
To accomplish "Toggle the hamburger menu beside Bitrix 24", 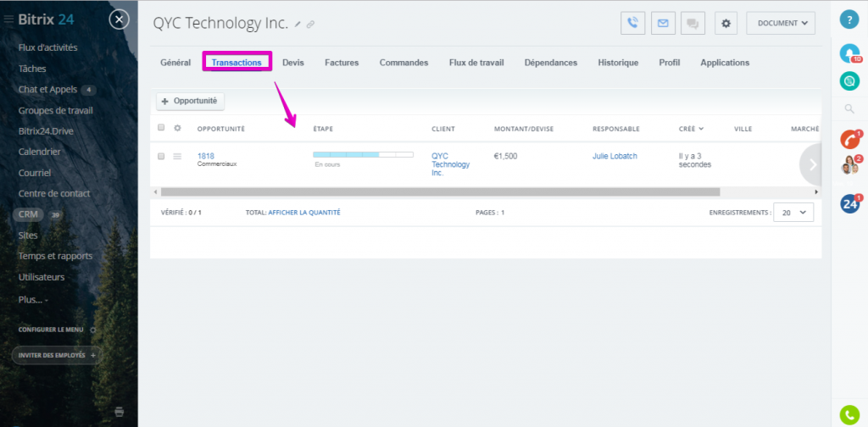I will [8, 20].
